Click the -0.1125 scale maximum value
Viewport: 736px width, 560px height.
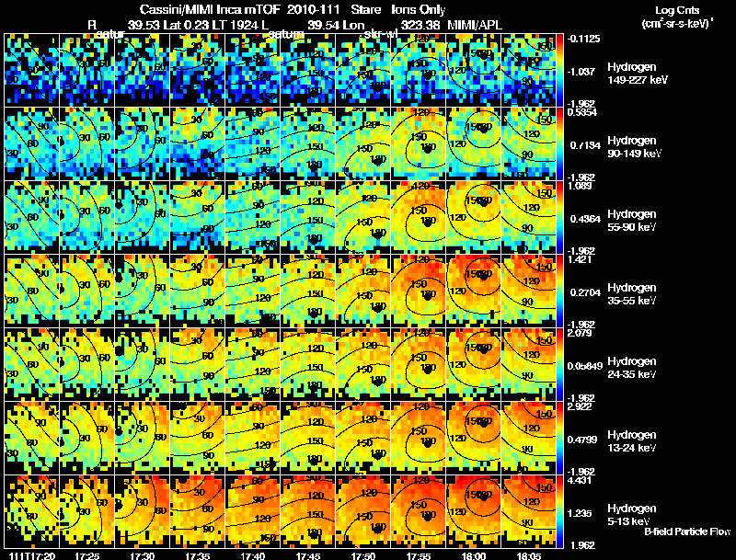click(x=583, y=39)
